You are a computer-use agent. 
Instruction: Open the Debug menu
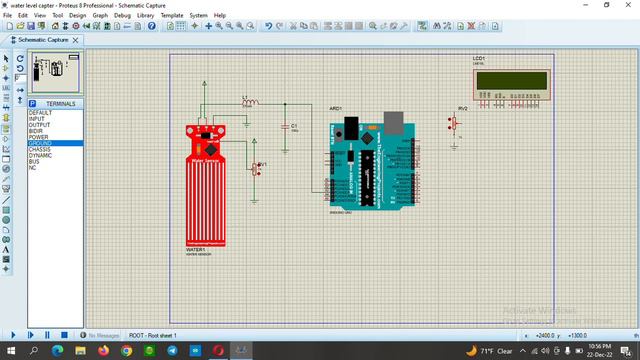(x=122, y=16)
